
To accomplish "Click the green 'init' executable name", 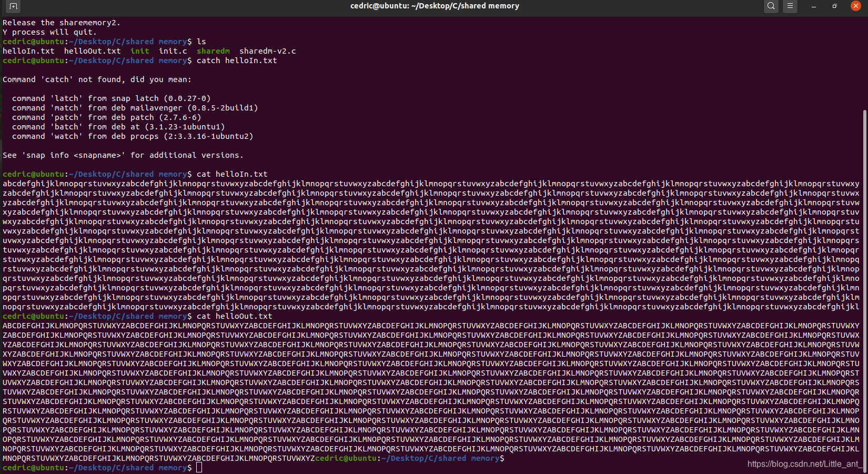I will click(140, 51).
